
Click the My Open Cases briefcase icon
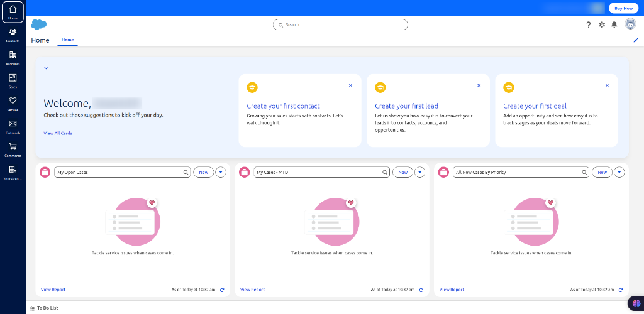coord(45,172)
